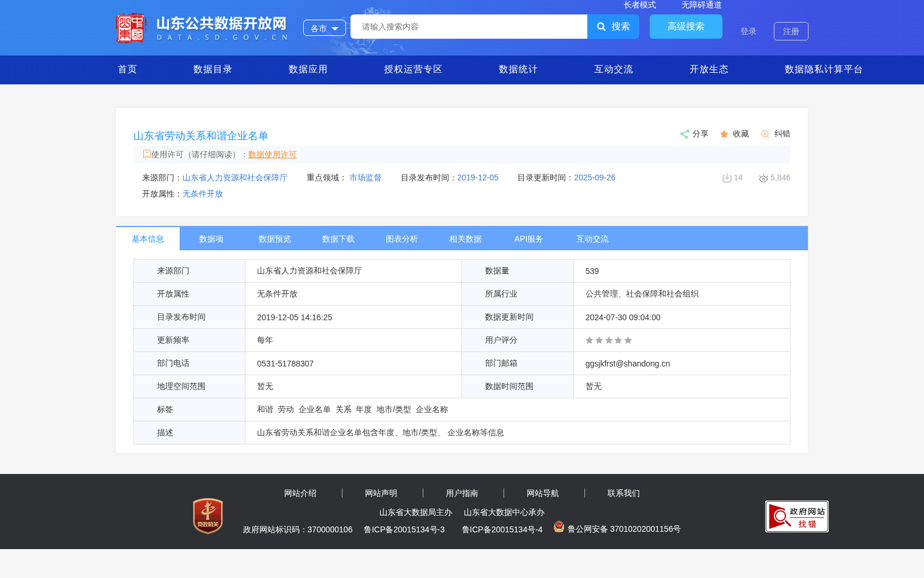This screenshot has width=924, height=578.
Task: Click the 和谐 tag
Action: coord(265,409)
